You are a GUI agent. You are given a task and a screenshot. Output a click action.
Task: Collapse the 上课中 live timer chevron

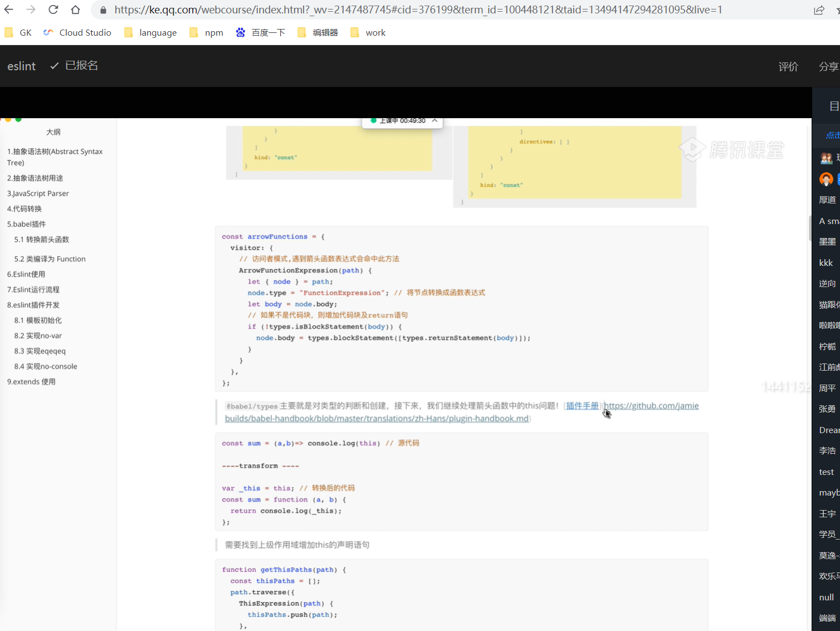434,120
